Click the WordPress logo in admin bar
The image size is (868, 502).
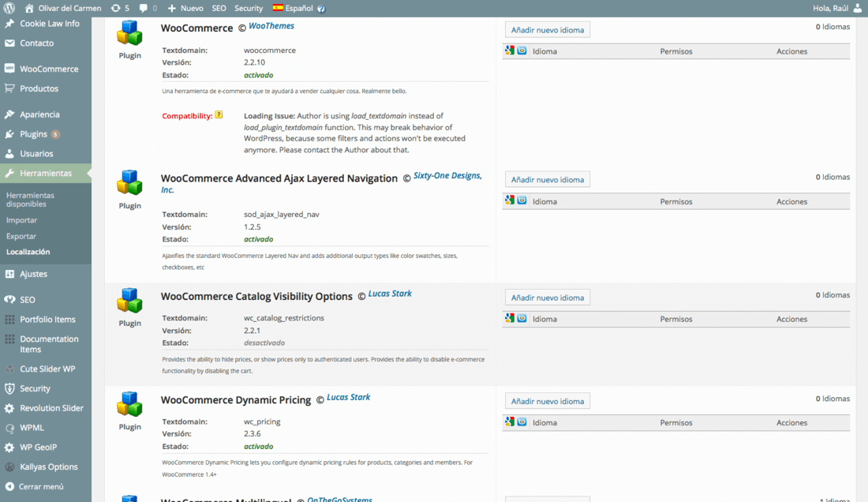point(9,9)
